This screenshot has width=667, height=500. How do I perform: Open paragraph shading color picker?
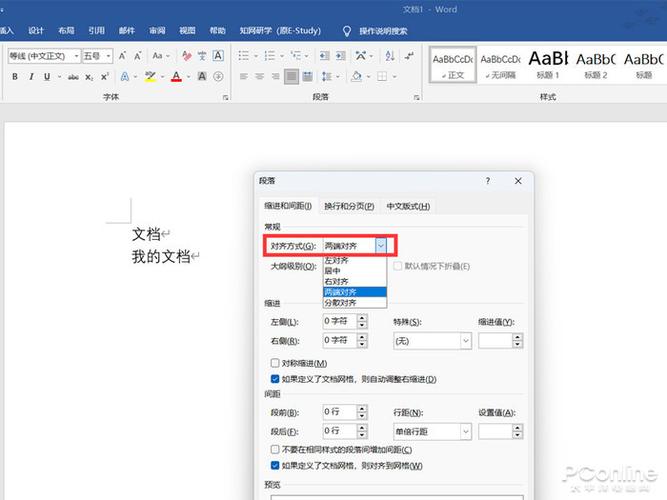(368, 77)
